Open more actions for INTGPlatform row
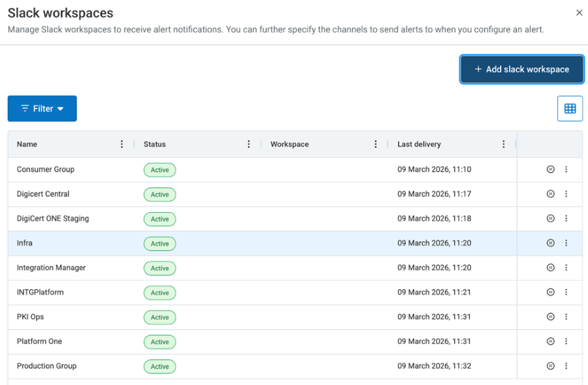588x385 pixels. [566, 292]
